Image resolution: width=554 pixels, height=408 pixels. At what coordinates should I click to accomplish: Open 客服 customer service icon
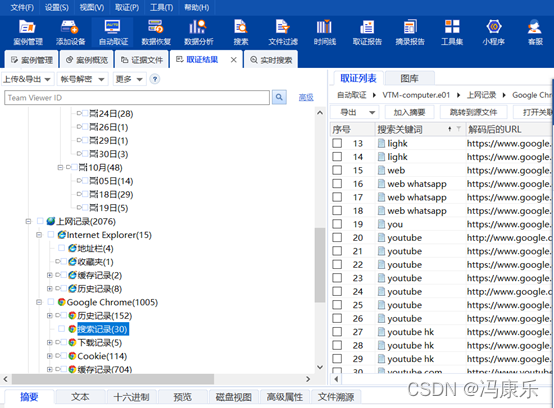535,32
